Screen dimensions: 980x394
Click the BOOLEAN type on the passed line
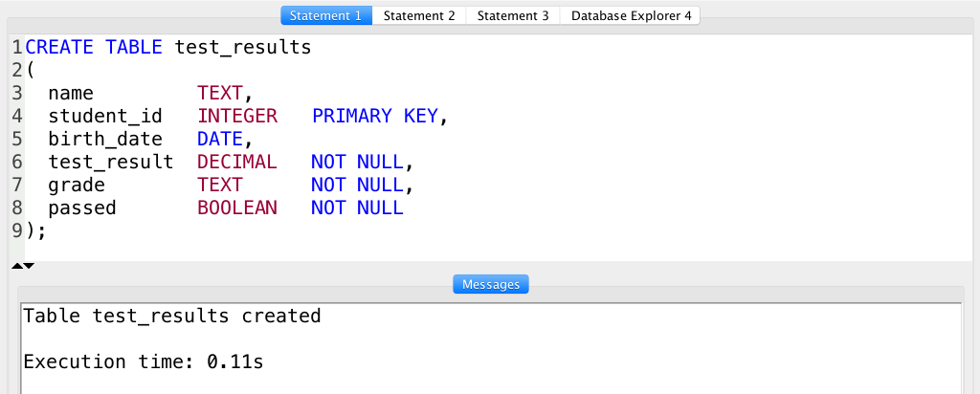tap(236, 208)
